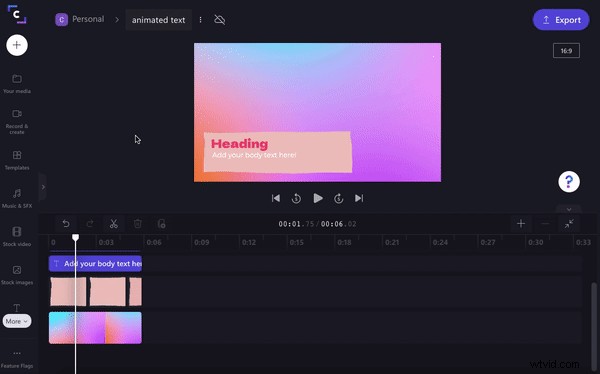Open the Music & SFX panel
Viewport: 600px width, 374px height.
pyautogui.click(x=17, y=198)
